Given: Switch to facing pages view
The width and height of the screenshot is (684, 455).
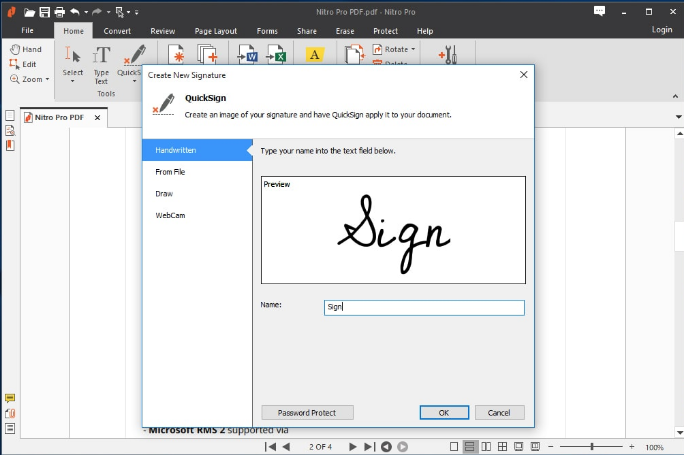Looking at the screenshot, I should tap(486, 447).
